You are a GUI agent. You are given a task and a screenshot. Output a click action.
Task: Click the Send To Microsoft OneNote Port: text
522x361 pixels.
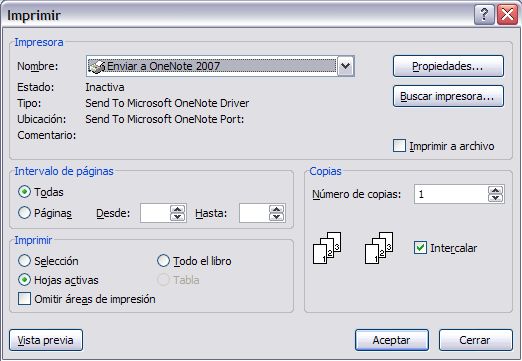click(165, 119)
